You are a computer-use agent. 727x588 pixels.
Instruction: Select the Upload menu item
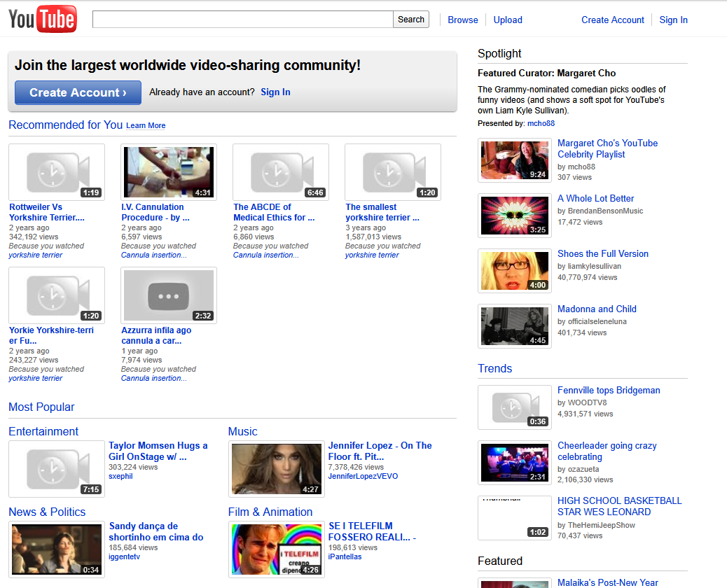(507, 20)
